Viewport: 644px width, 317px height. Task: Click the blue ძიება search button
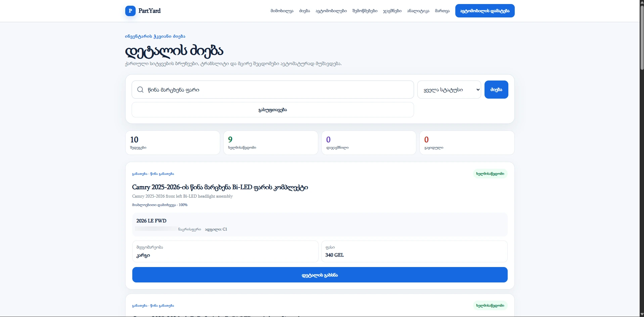(496, 90)
